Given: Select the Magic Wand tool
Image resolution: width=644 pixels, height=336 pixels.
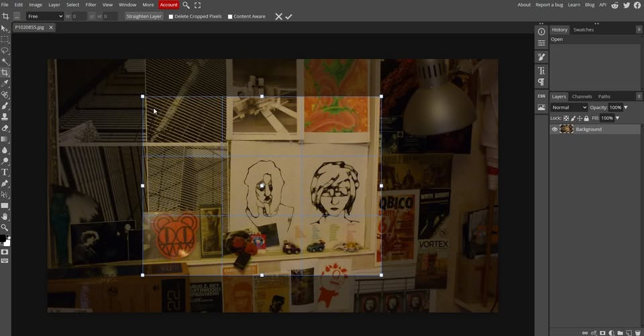Looking at the screenshot, I should coord(5,62).
